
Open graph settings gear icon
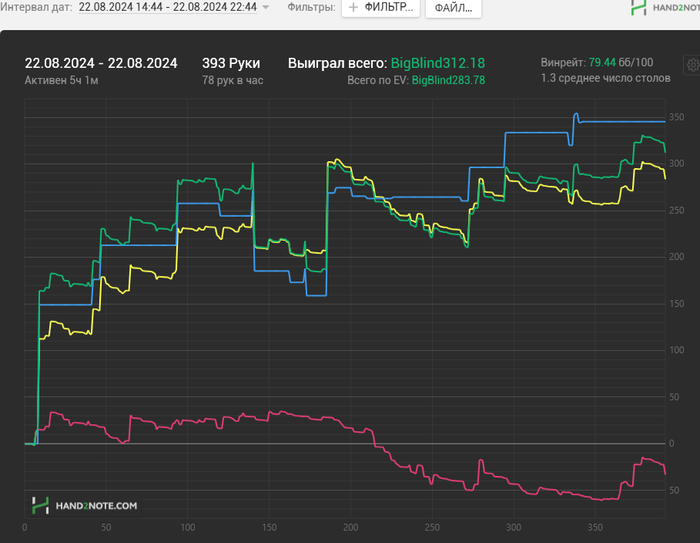692,65
